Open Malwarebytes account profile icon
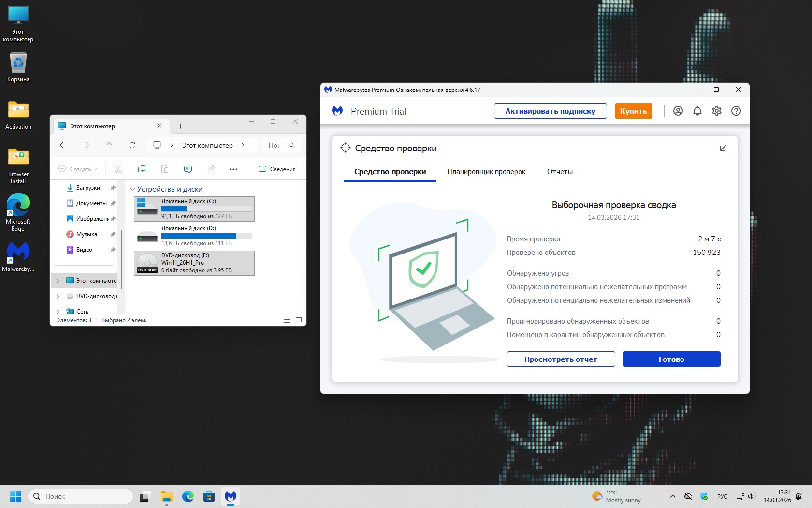Image resolution: width=812 pixels, height=508 pixels. [x=678, y=111]
